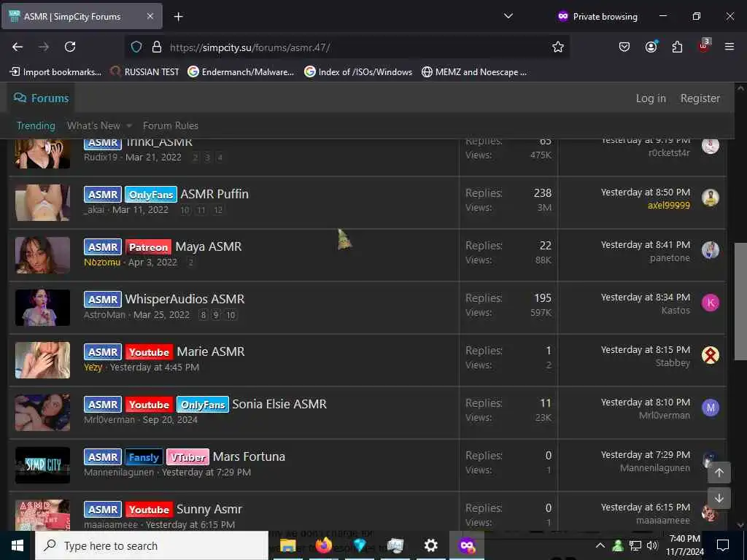Click thread starter Nozomu username
The image size is (747, 560).
102,262
